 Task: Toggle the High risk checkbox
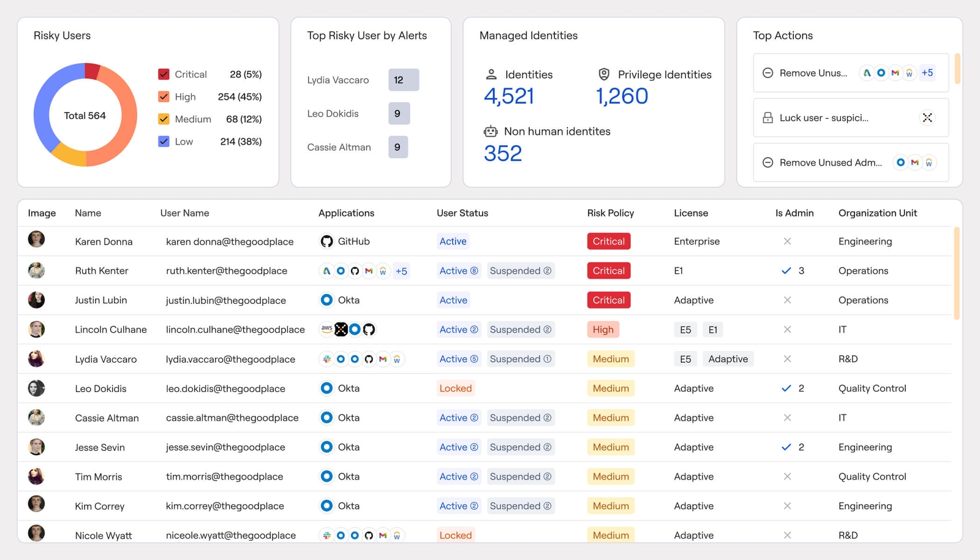[x=164, y=97]
